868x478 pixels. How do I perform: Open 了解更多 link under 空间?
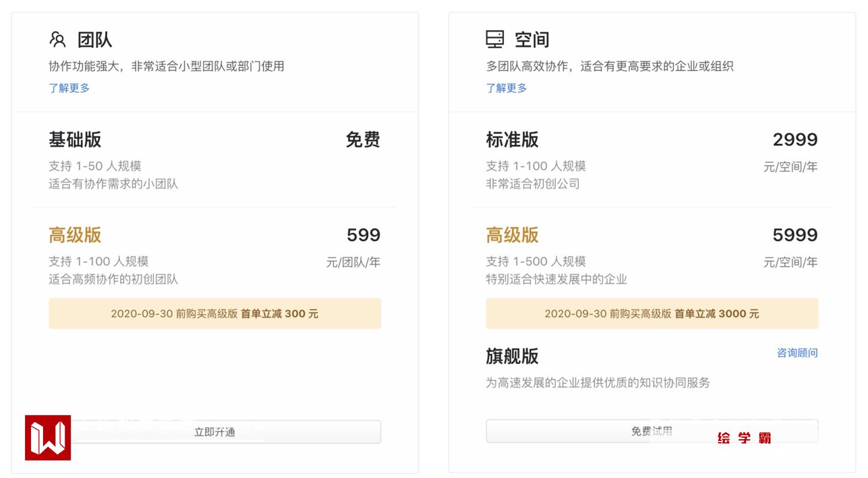coord(507,88)
